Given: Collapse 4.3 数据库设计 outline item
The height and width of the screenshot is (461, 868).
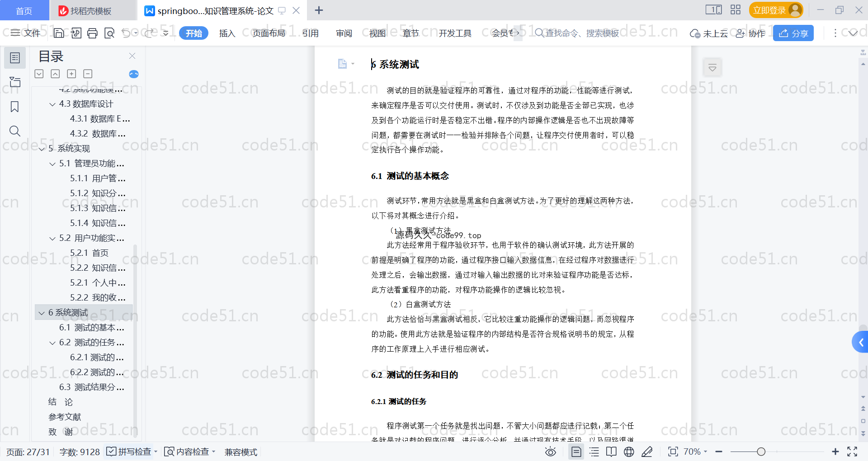Looking at the screenshot, I should 52,104.
